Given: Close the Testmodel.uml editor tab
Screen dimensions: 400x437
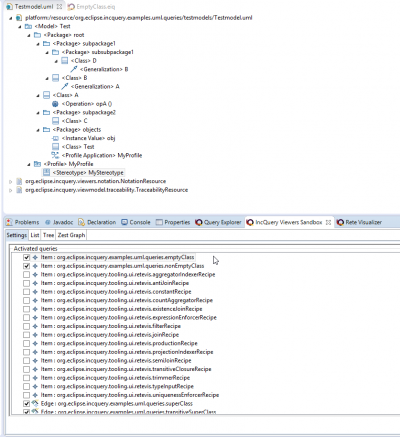Looking at the screenshot, I should pos(59,7).
